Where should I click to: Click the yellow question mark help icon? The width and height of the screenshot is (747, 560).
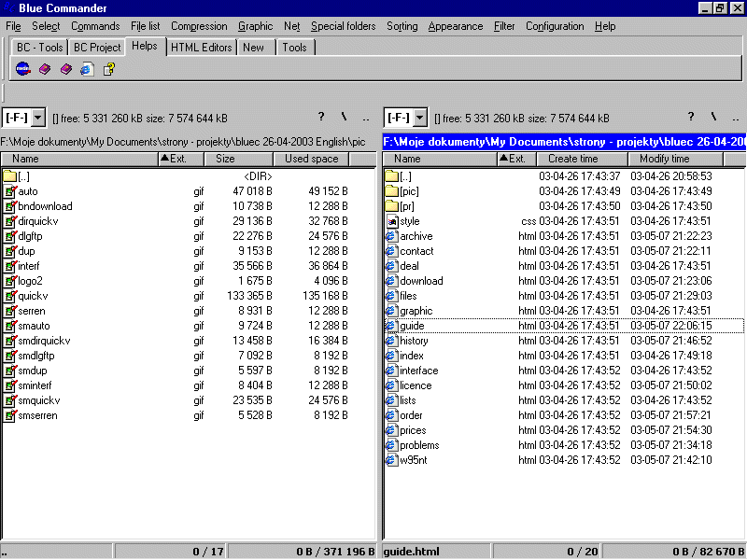[x=108, y=69]
